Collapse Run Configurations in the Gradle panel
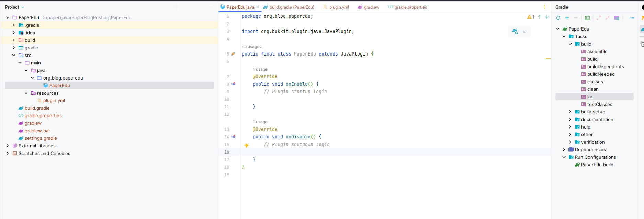 point(564,157)
